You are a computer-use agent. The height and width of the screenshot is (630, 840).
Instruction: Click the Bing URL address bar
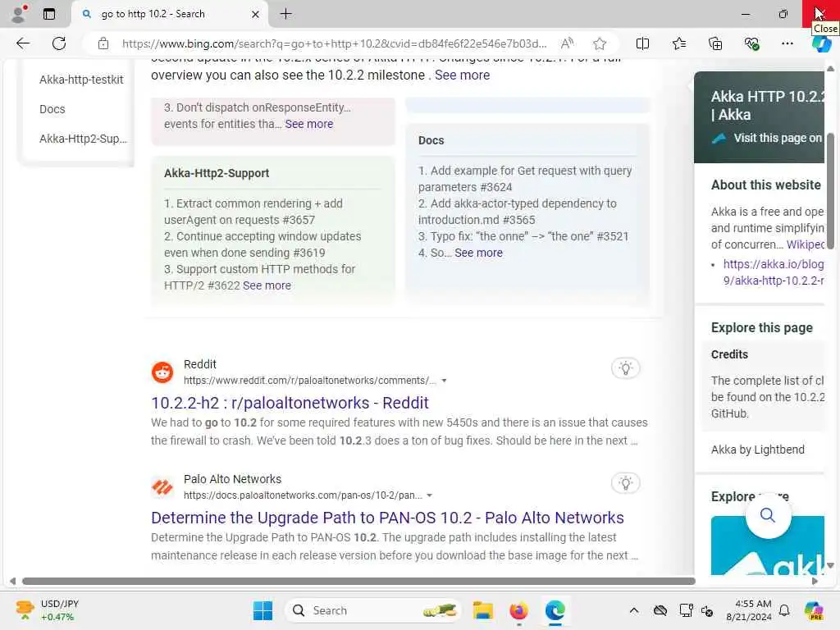point(335,43)
